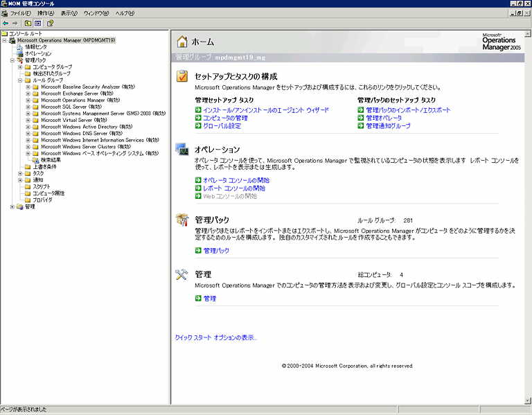The height and width of the screenshot is (415, 532).
Task: Click the MMC console icon in menu bar
Action: coord(4,13)
